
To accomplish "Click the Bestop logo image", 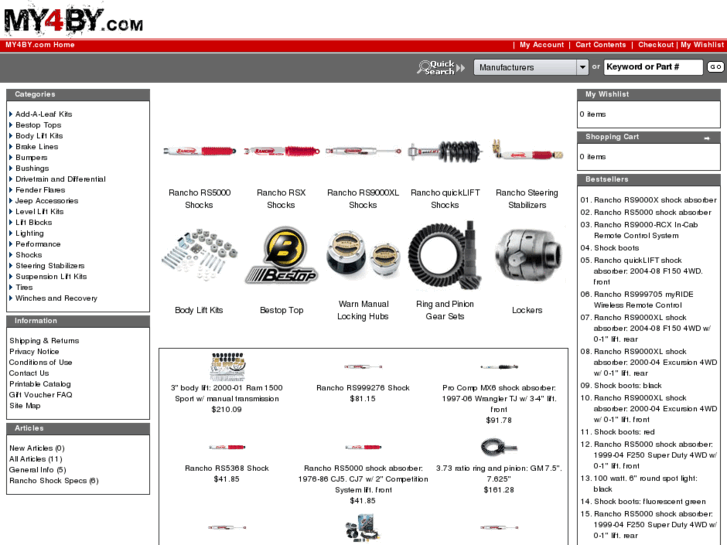I will click(281, 255).
